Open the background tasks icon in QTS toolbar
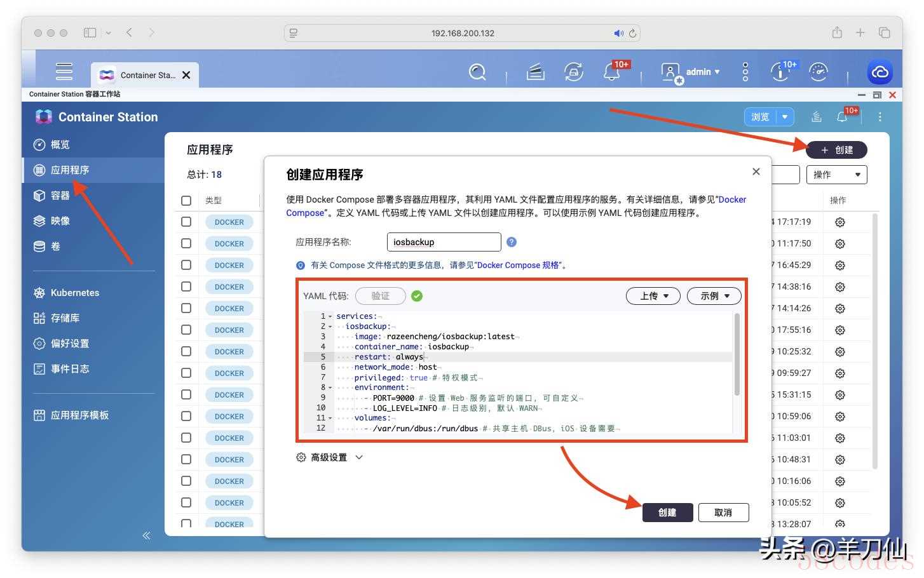Screen dimensions: 924x578 pos(536,72)
